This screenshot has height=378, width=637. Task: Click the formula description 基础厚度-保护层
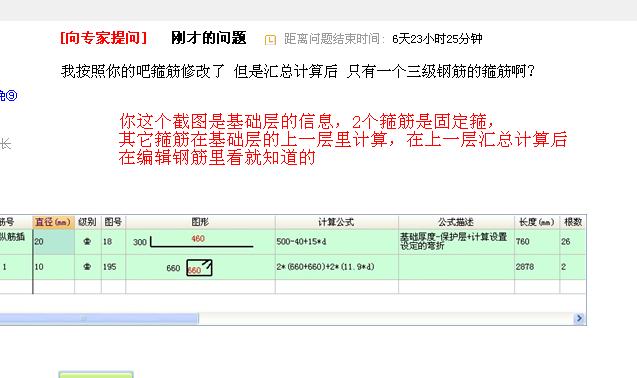453,241
